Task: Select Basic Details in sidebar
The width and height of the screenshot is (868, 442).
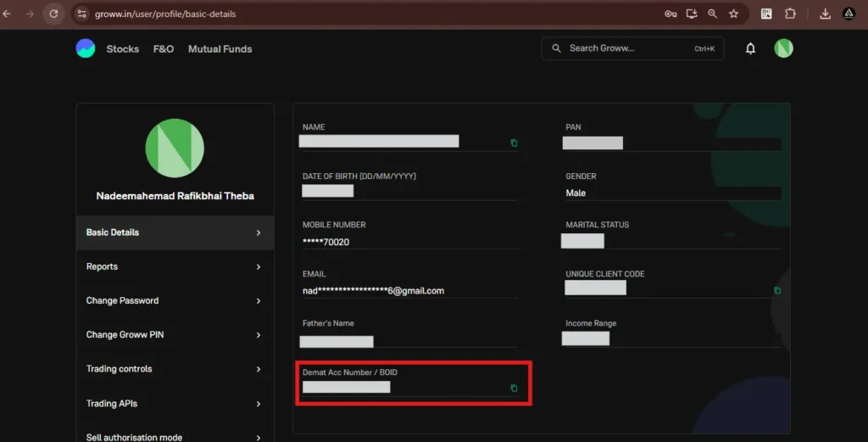Action: point(175,232)
